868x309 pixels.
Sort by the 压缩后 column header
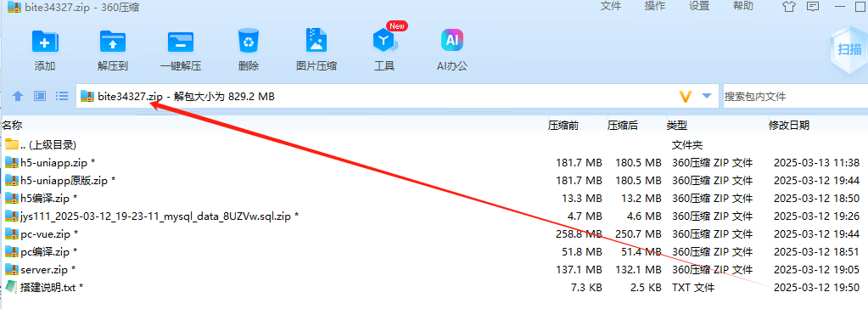click(x=622, y=126)
